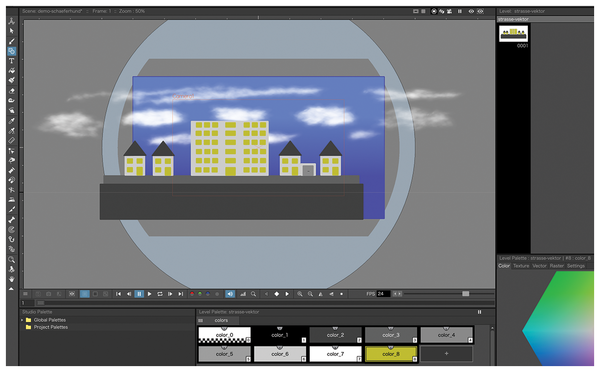
Task: Switch to Camera view
Action: click(x=449, y=11)
